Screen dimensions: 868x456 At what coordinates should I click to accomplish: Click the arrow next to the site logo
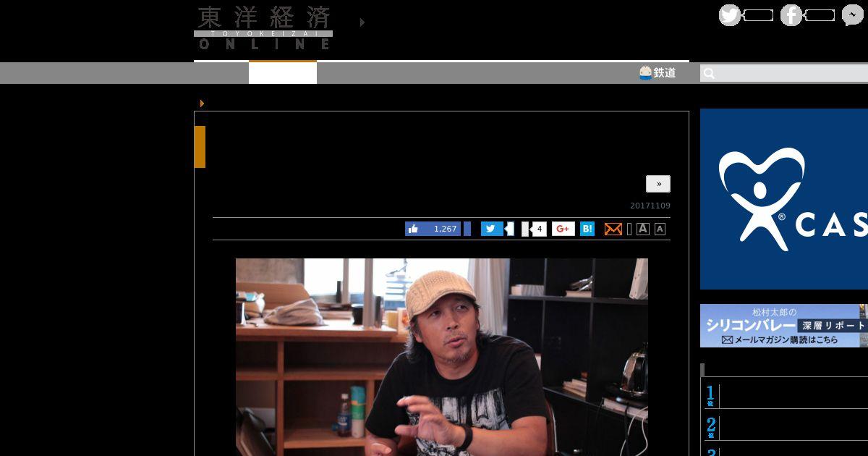point(362,22)
